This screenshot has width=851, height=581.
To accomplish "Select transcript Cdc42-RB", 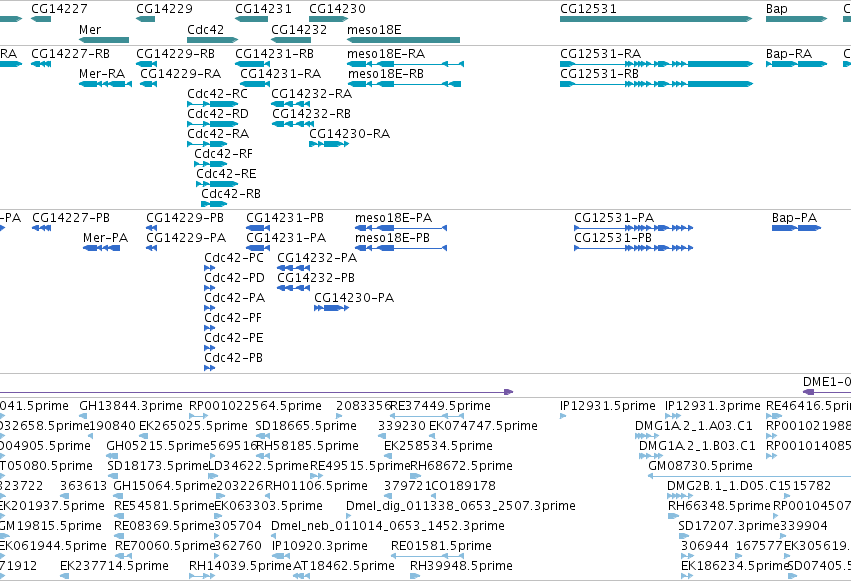I will (214, 205).
